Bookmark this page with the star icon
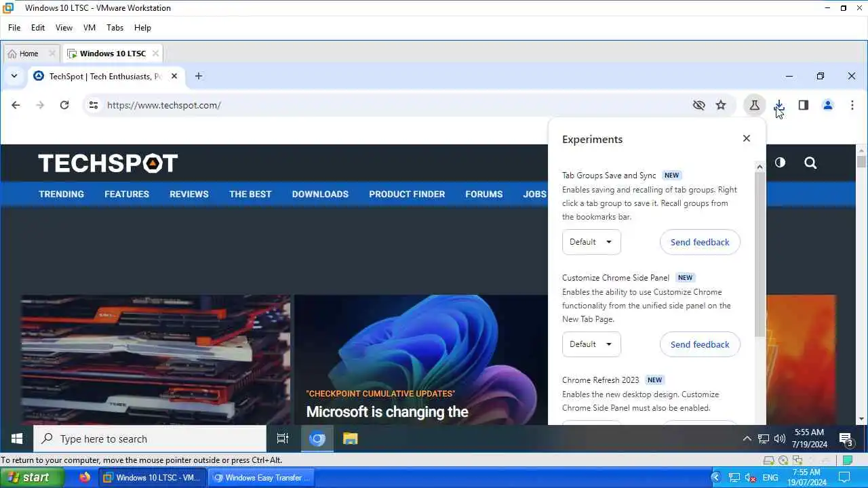 (x=721, y=105)
